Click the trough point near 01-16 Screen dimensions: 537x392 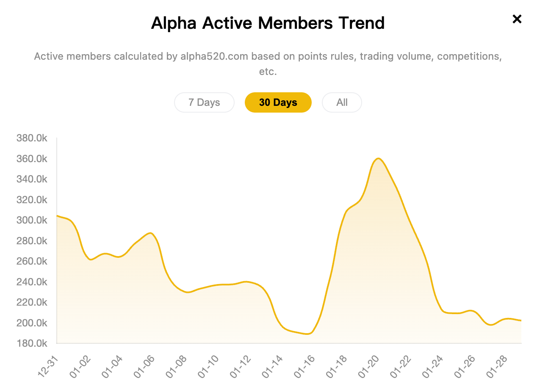coord(306,334)
